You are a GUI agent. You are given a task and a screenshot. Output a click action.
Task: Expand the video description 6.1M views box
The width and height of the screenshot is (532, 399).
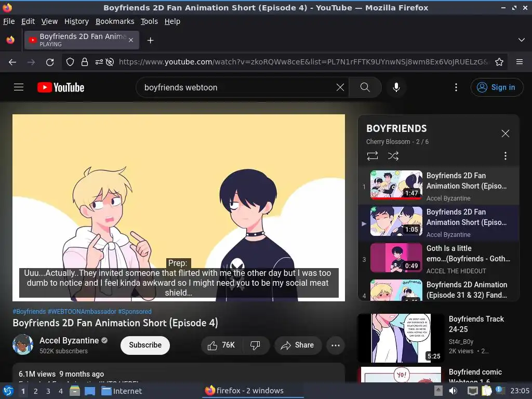[x=179, y=373]
